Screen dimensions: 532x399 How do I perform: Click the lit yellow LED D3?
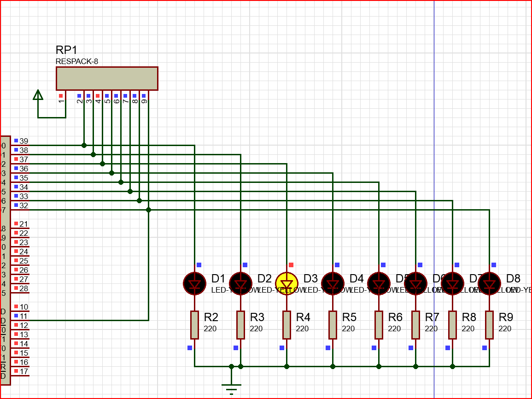tap(286, 283)
